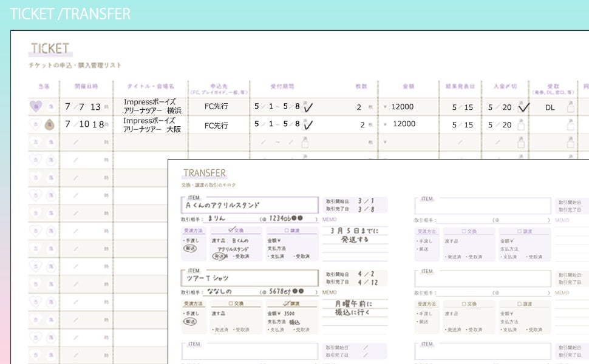
Task: Toggle 譲渡 checkbox for Aくんのアクリルスタンド item
Action: click(287, 231)
